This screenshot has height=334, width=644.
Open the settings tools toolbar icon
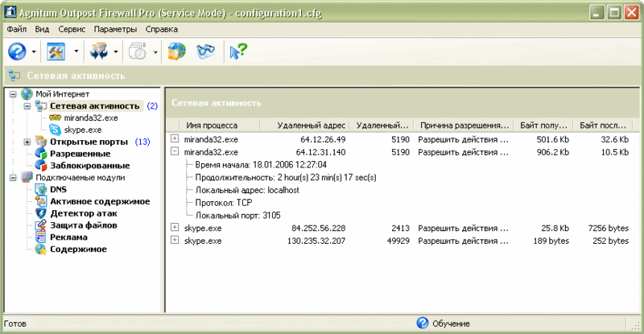pos(56,52)
